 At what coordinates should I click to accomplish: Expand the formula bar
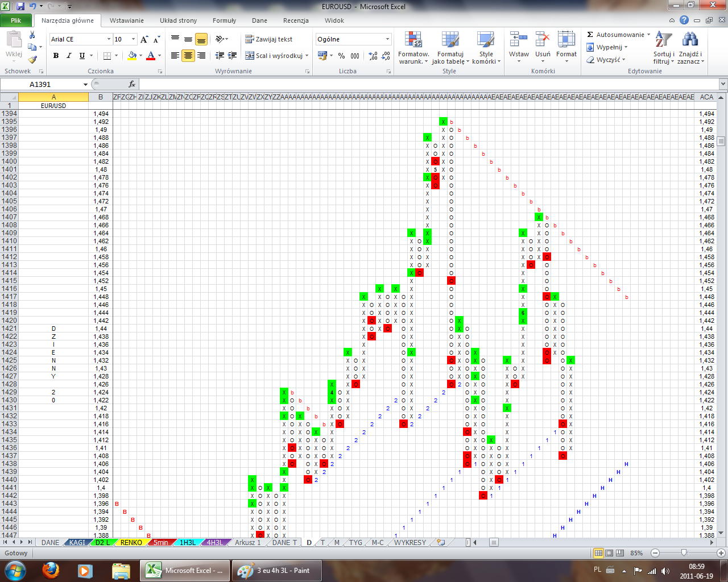pyautogui.click(x=723, y=84)
